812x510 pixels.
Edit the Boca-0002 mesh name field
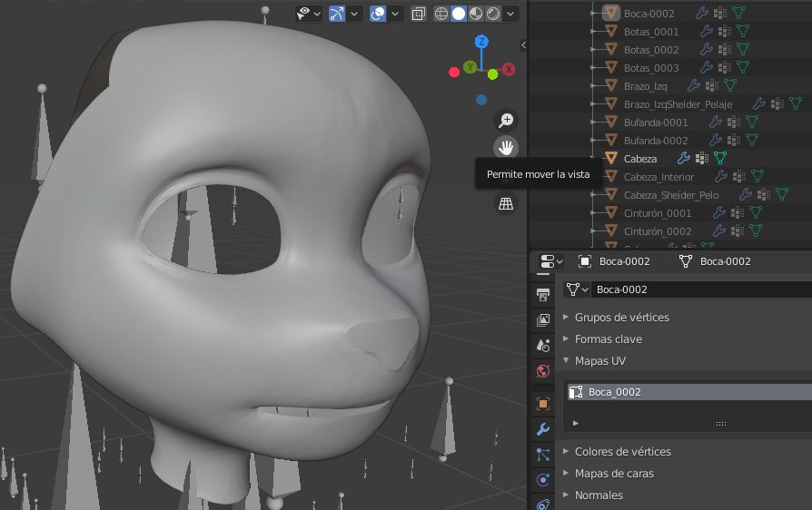702,289
